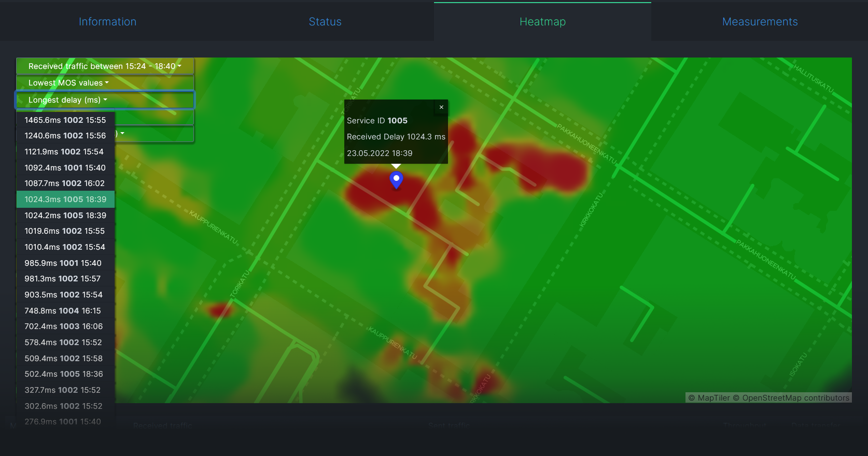
Task: Select delay entry 1240.6ms 1002 15:56
Action: coord(65,136)
